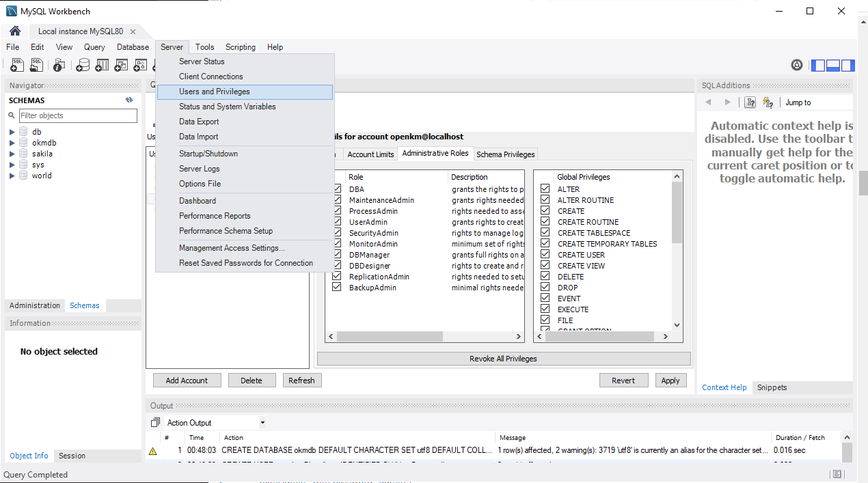Screen dimensions: 868x483
Task: Open the preferences gear icon
Action: (x=797, y=66)
